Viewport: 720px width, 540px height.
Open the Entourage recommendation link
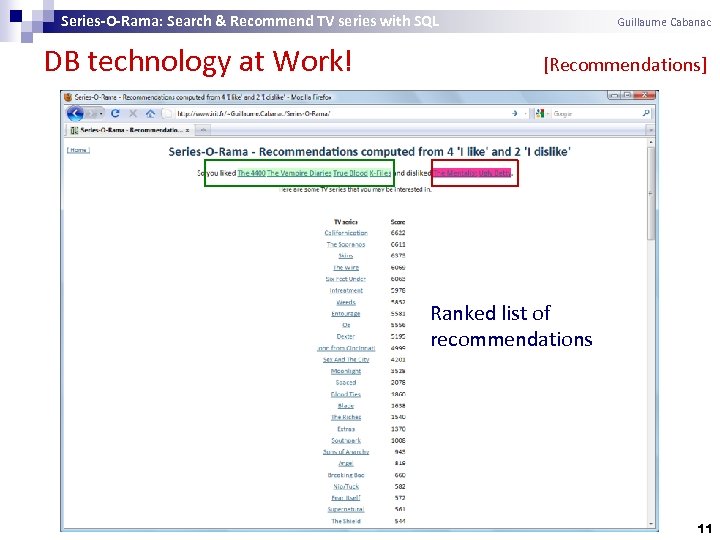tap(346, 314)
